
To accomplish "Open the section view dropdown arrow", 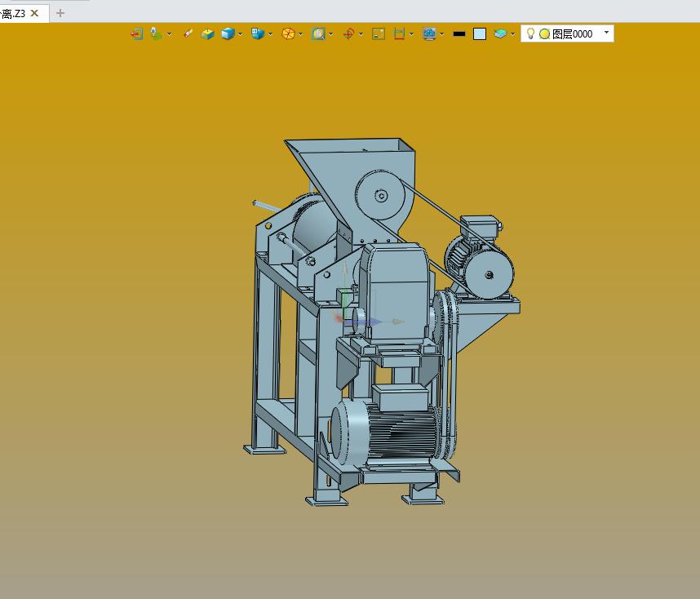I will click(301, 34).
